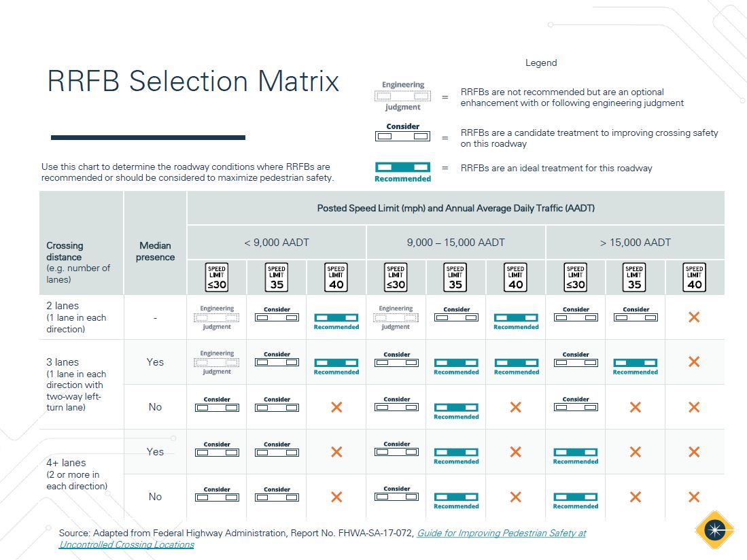Viewport: 747px width, 560px height.
Task: Click the orange X in the 2 lanes row
Action: coord(693,317)
